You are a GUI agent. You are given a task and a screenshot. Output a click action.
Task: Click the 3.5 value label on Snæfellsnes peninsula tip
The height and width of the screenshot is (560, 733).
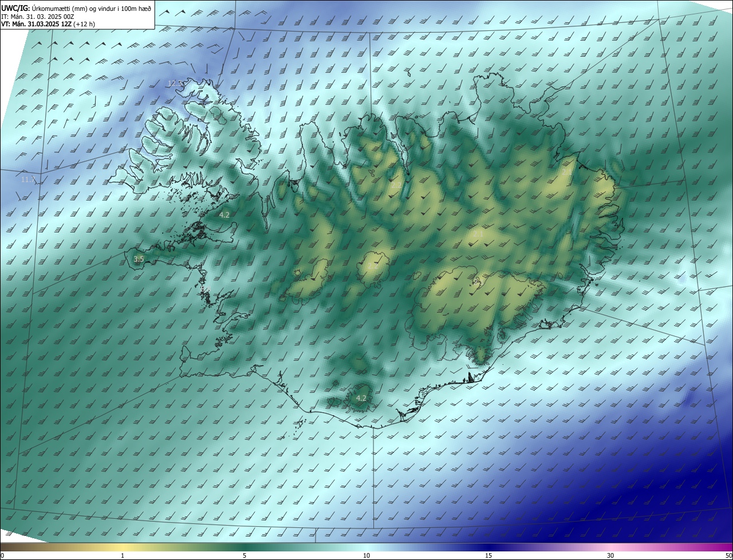click(139, 259)
